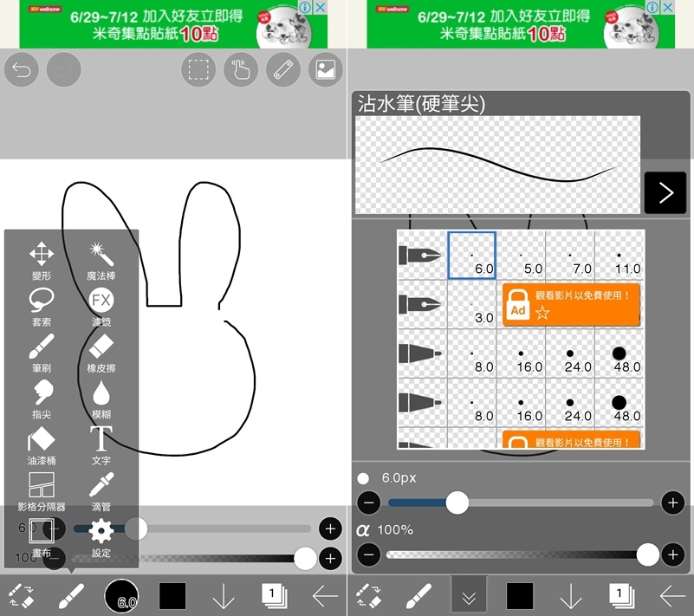The width and height of the screenshot is (694, 616).
Task: Select the 6.0 dip pen brush preset
Action: pos(472,256)
